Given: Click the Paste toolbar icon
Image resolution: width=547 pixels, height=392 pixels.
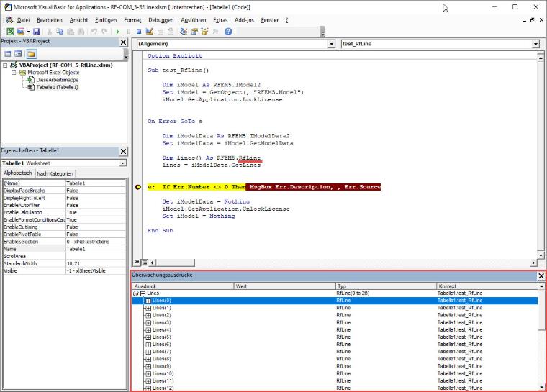Looking at the screenshot, I should click(x=71, y=32).
